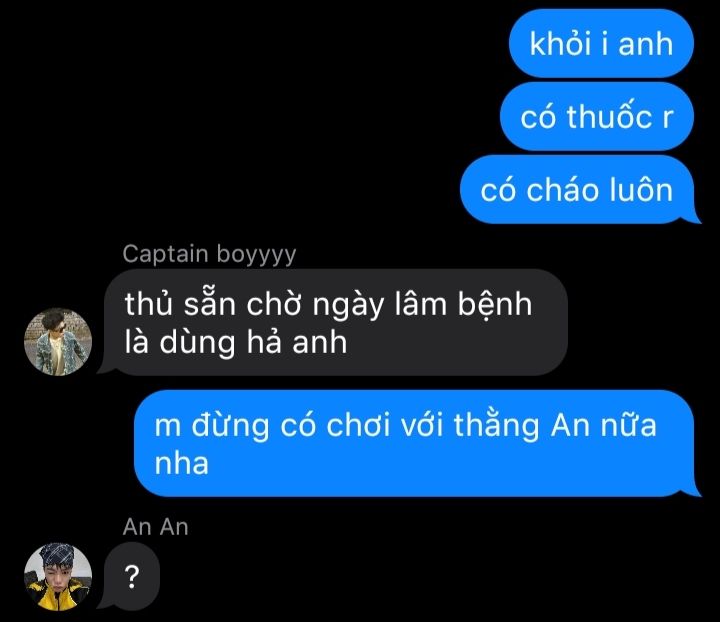Select the 'm đừng có chơi với thằng An' bubble
The width and height of the screenshot is (720, 622).
pyautogui.click(x=416, y=443)
